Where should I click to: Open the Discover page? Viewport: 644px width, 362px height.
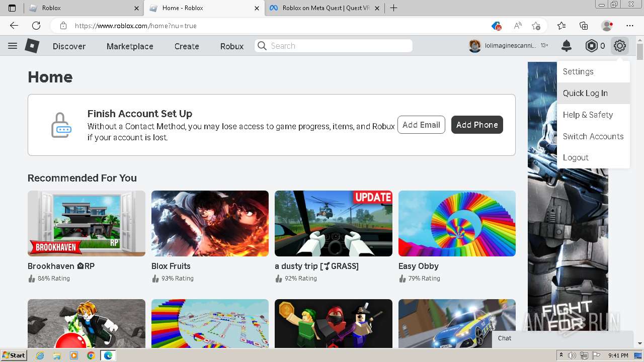coord(69,46)
